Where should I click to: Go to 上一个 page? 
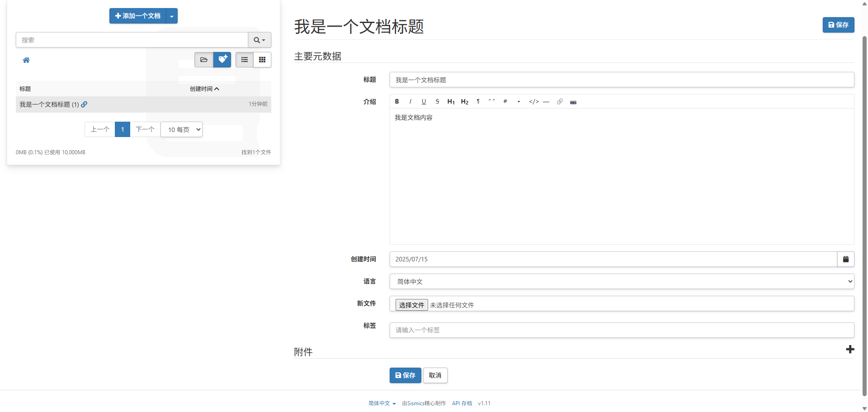100,129
